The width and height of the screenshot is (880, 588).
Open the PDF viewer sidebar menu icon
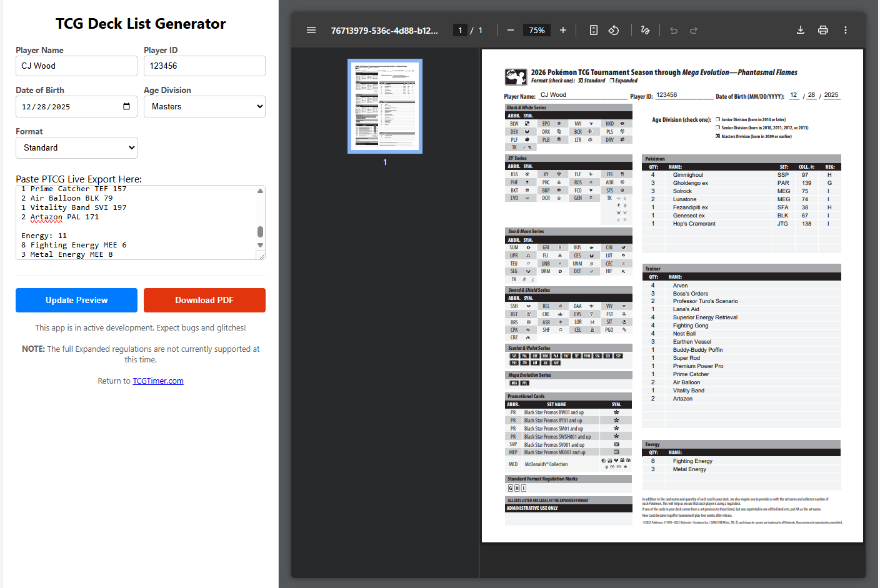[311, 30]
